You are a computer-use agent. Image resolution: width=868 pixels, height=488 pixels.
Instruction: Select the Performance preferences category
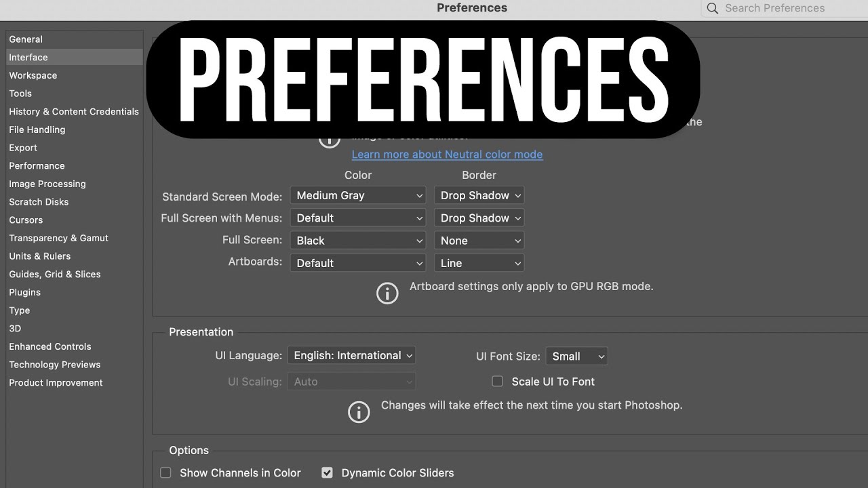point(37,165)
